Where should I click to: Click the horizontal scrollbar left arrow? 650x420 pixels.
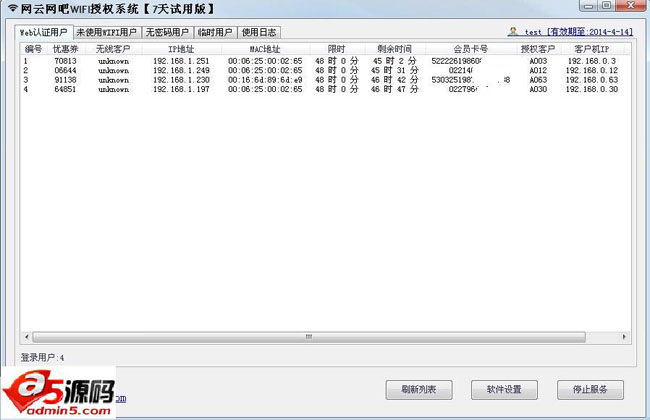[x=27, y=337]
